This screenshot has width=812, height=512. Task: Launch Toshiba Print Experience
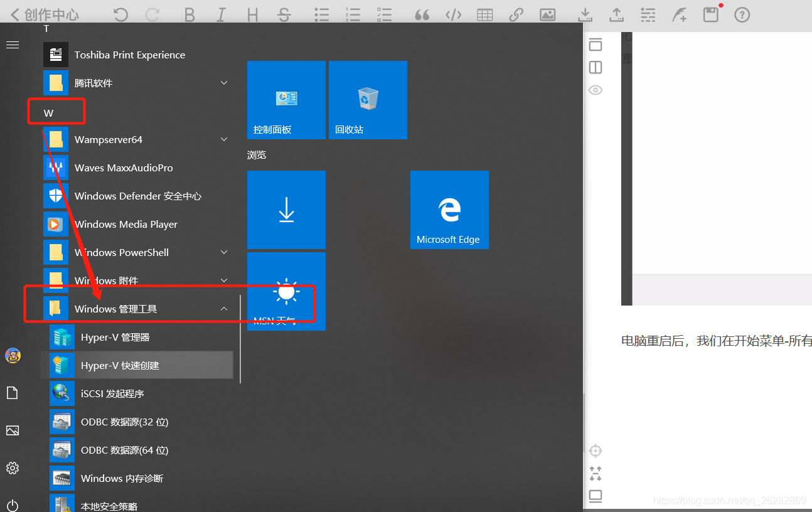tap(138, 55)
